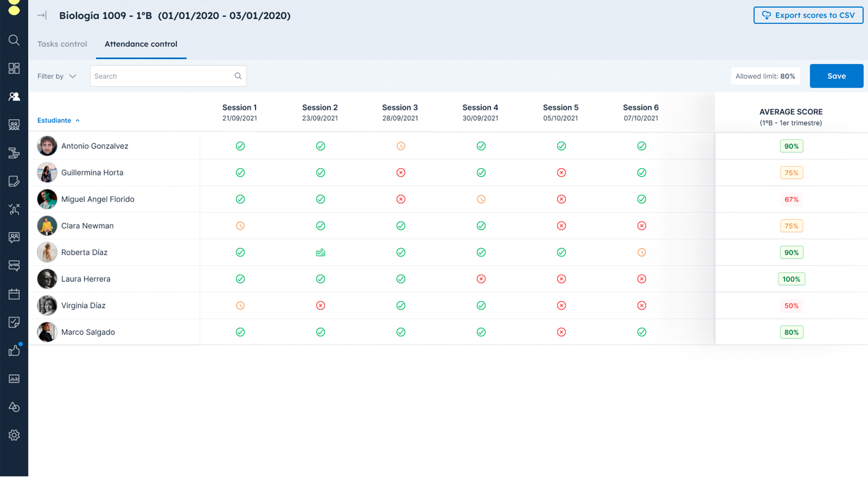Click the student name Roberta Díaz

tap(84, 252)
